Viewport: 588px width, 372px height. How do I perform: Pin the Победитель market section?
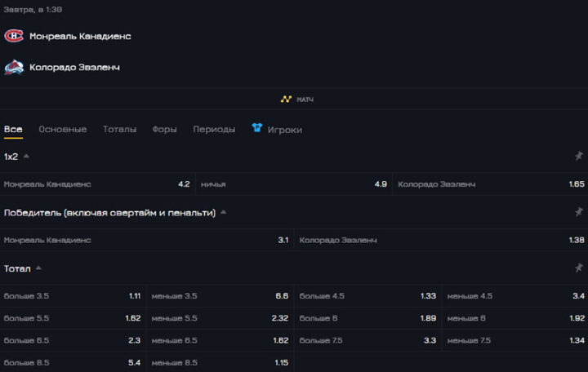click(579, 212)
